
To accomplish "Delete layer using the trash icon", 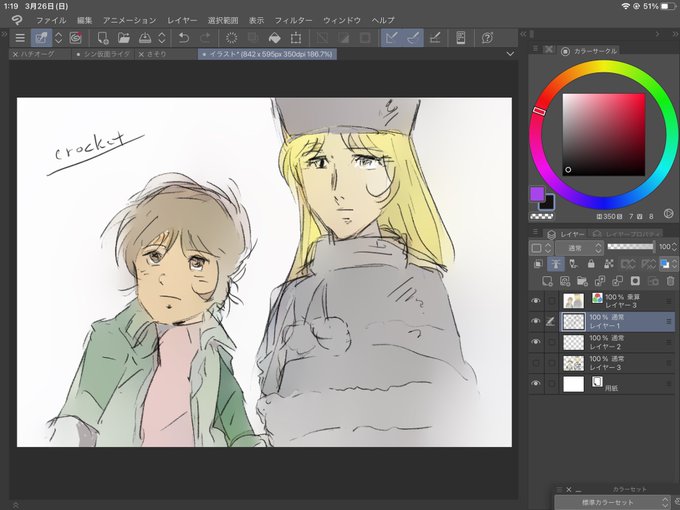I will 669,282.
